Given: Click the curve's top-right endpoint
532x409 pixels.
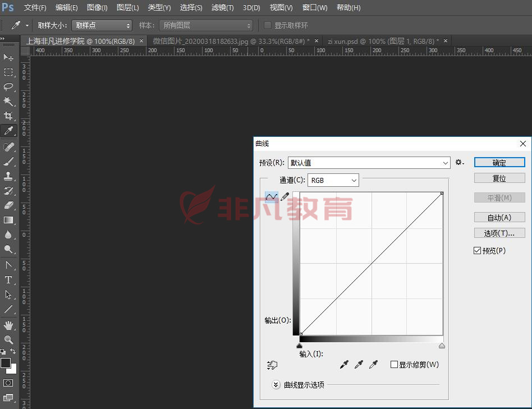Looking at the screenshot, I should coord(442,193).
